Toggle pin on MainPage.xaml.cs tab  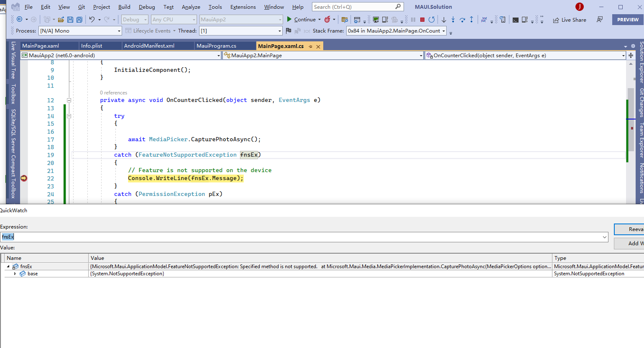(x=311, y=46)
